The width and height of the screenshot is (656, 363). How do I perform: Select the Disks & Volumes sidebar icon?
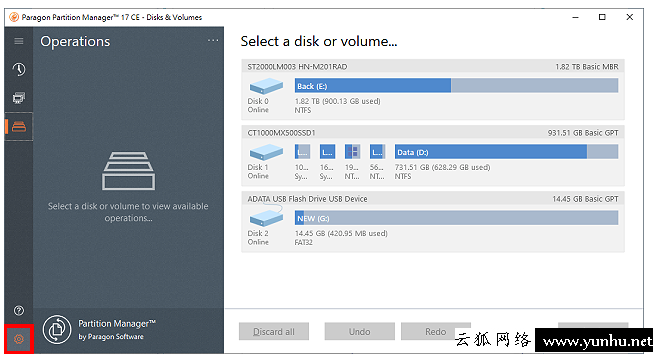[18, 126]
